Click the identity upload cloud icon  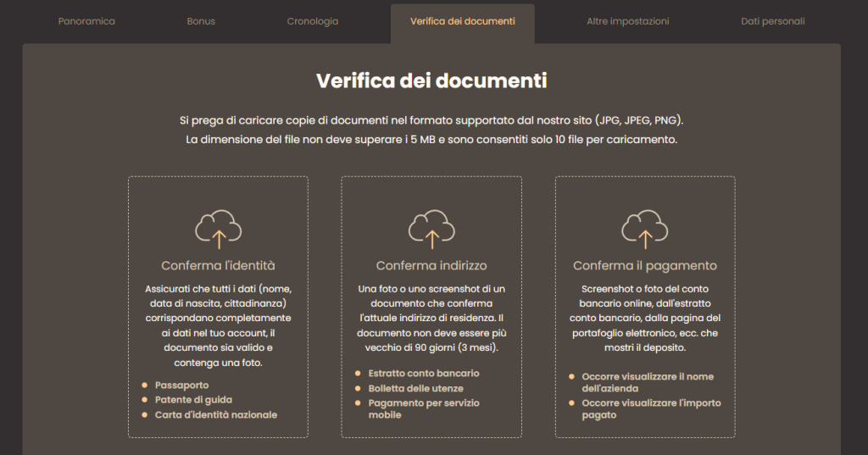point(218,228)
